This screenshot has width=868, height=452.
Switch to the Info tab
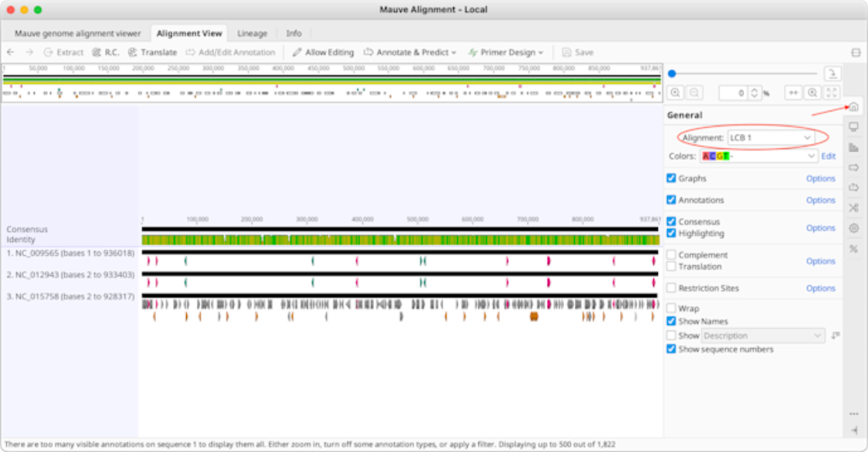coord(293,33)
